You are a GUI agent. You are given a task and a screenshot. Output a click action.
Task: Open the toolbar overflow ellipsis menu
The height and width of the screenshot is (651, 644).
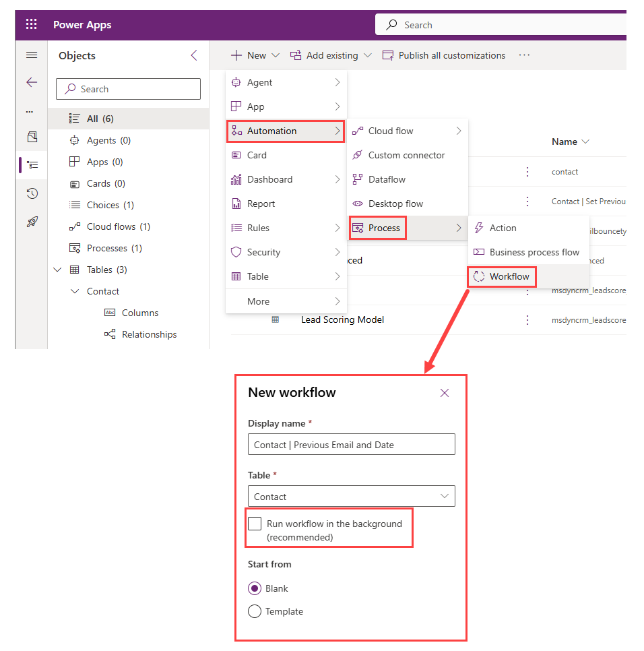[x=524, y=55]
